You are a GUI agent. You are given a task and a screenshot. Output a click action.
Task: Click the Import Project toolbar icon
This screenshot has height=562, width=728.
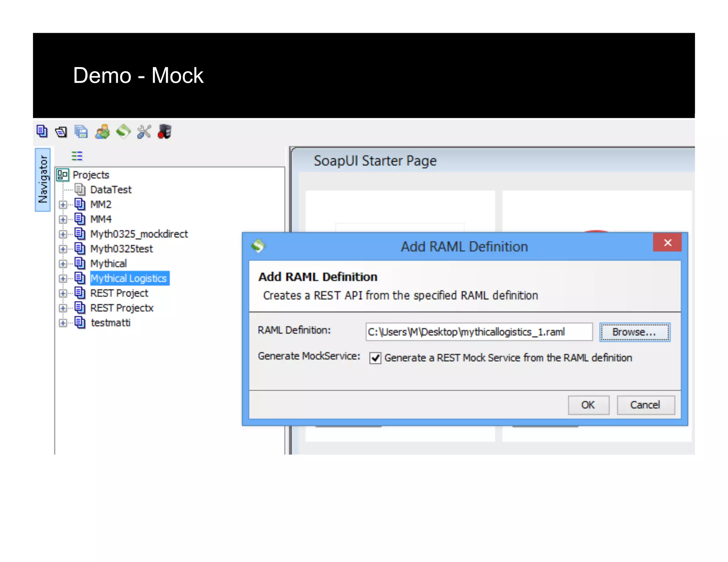point(61,132)
